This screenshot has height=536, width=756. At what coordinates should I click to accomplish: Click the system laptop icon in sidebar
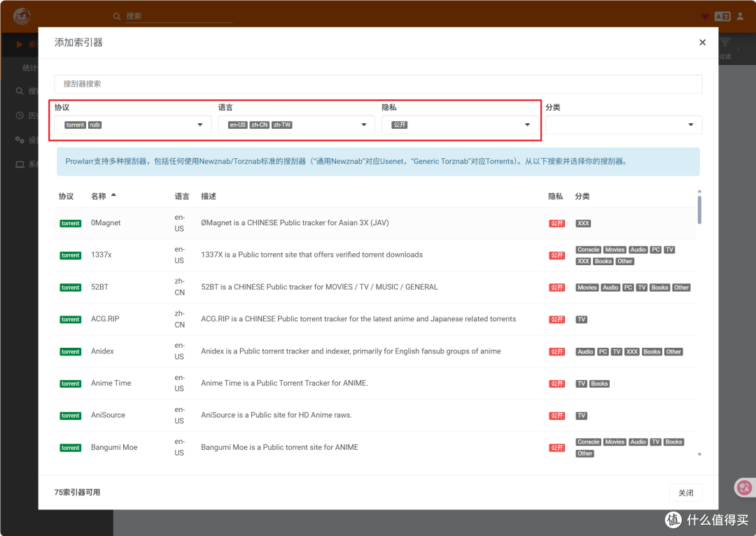(20, 164)
